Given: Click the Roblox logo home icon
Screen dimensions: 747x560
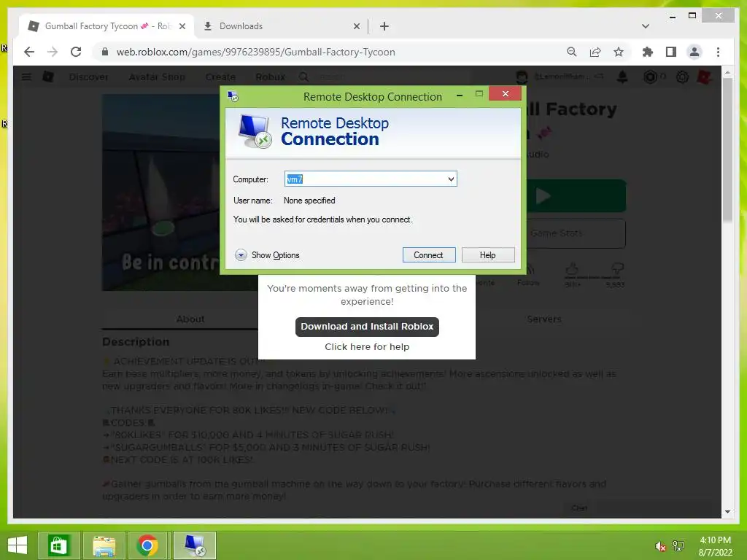Looking at the screenshot, I should (48, 77).
